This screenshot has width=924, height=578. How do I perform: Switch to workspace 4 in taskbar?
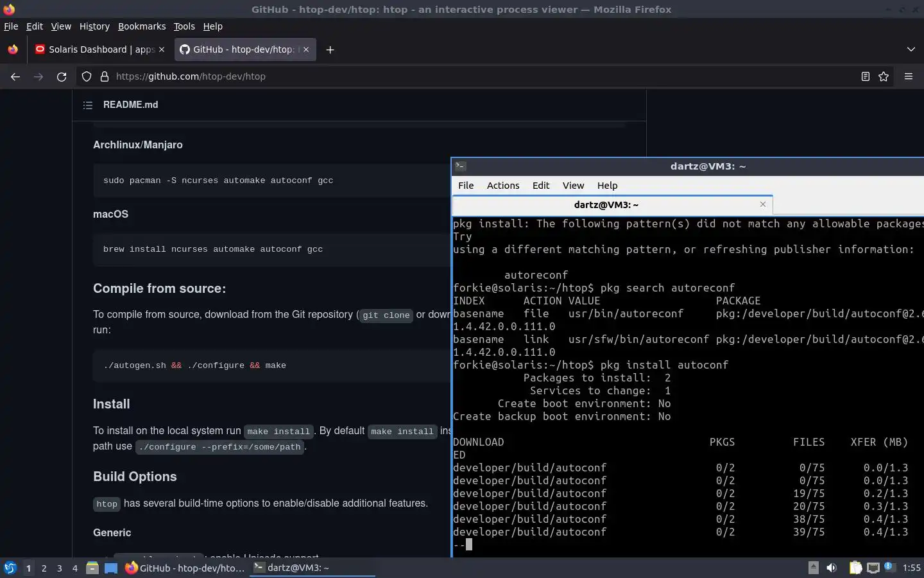coord(75,568)
